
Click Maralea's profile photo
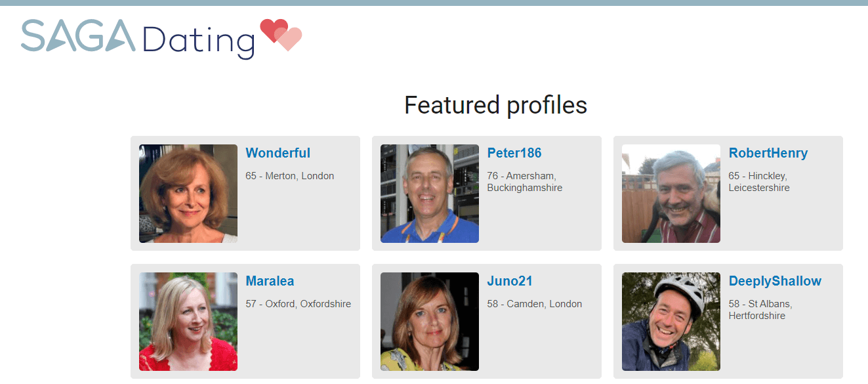(x=188, y=322)
